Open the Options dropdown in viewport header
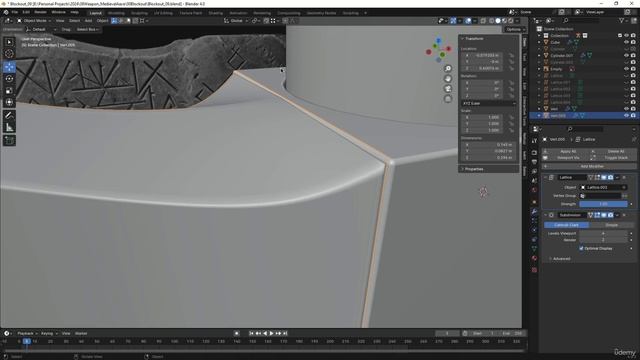The width and height of the screenshot is (640, 360). click(515, 29)
